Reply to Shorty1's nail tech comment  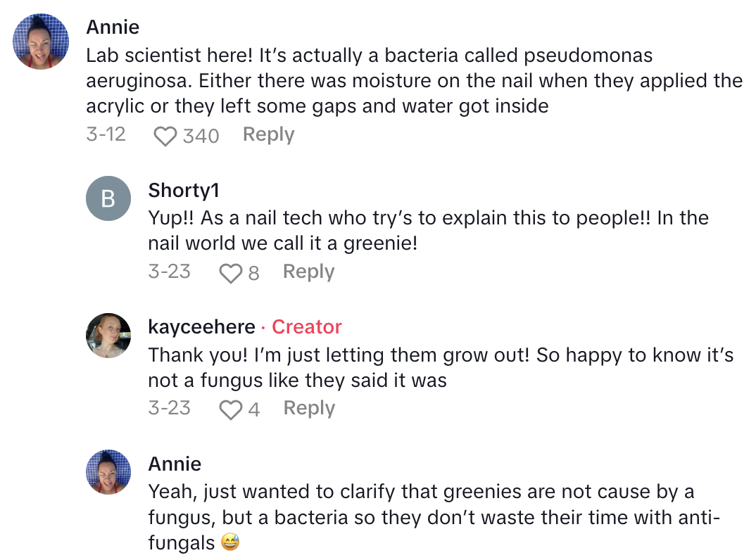pyautogui.click(x=308, y=272)
